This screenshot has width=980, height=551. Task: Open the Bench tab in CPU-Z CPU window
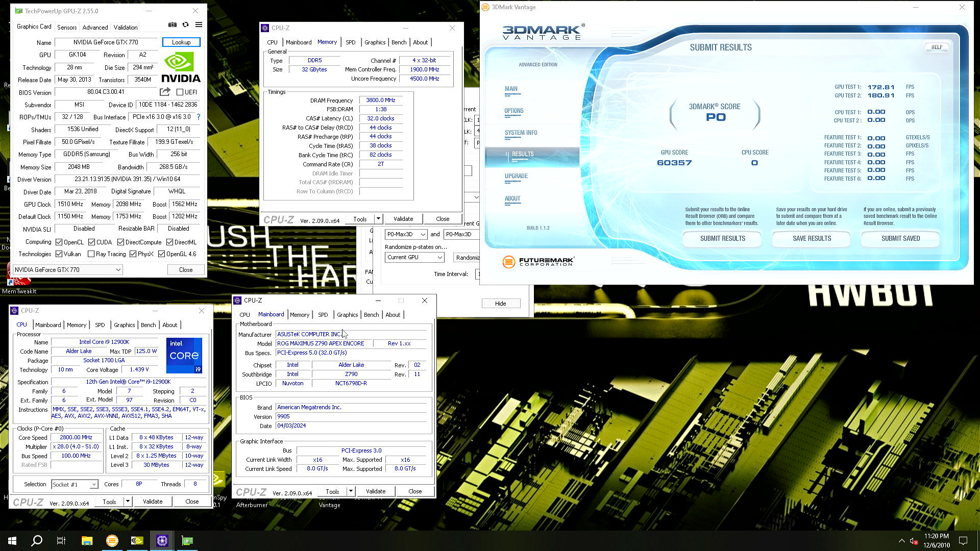(x=148, y=325)
